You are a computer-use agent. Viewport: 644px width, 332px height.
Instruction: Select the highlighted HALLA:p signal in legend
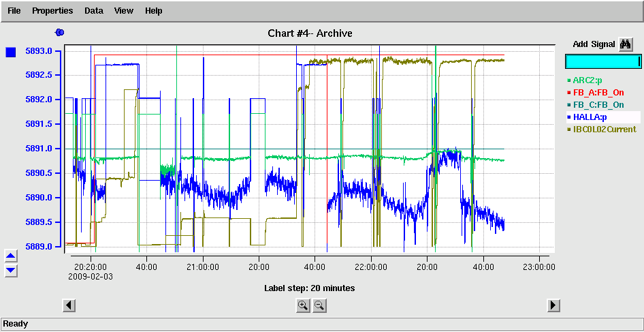pos(603,117)
